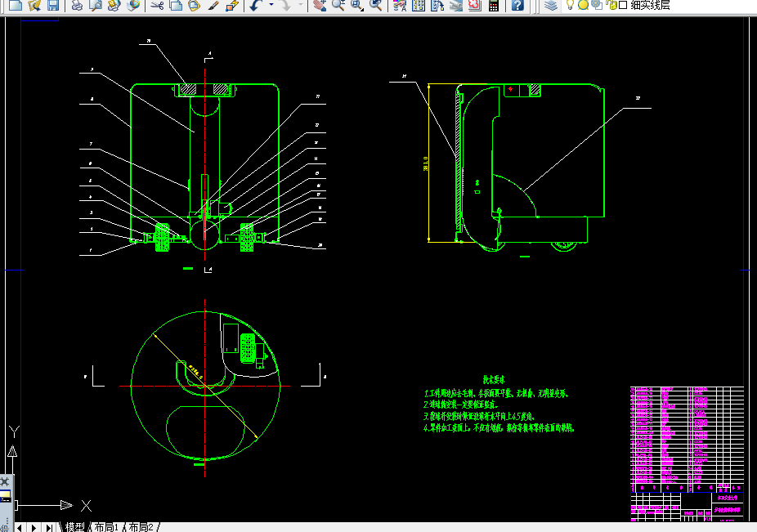Click the scroll tabs left arrow

coord(20,528)
